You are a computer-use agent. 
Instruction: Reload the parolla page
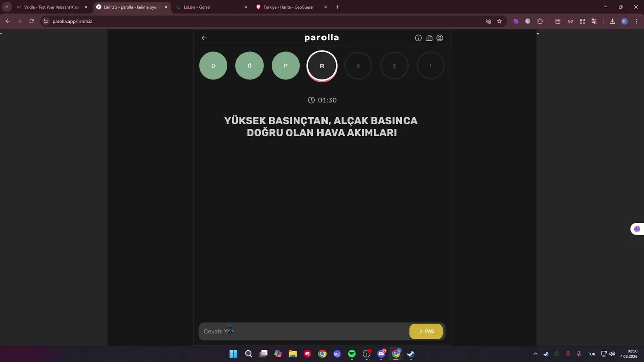31,21
